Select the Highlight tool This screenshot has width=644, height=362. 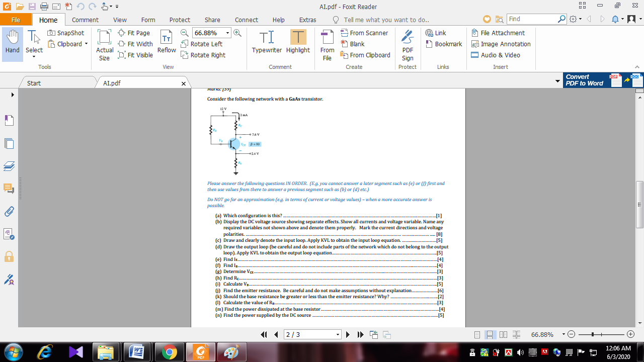click(298, 42)
